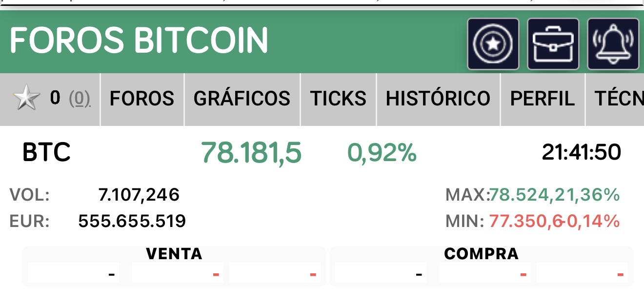Click the EUR volume 555.655.519 value
The image size is (644, 308).
pos(132,222)
